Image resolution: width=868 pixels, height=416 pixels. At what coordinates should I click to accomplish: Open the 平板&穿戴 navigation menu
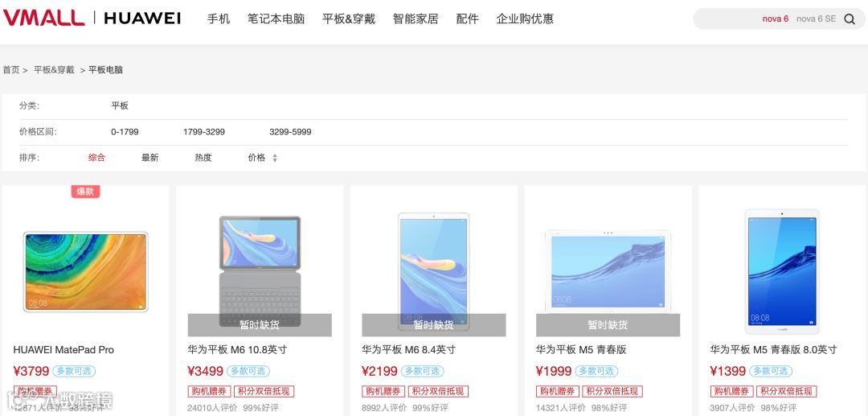click(x=349, y=19)
